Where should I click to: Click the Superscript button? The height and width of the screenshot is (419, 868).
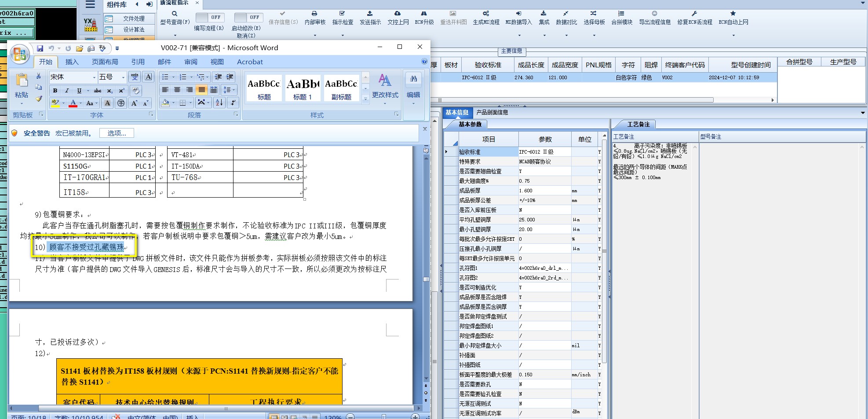pos(122,91)
